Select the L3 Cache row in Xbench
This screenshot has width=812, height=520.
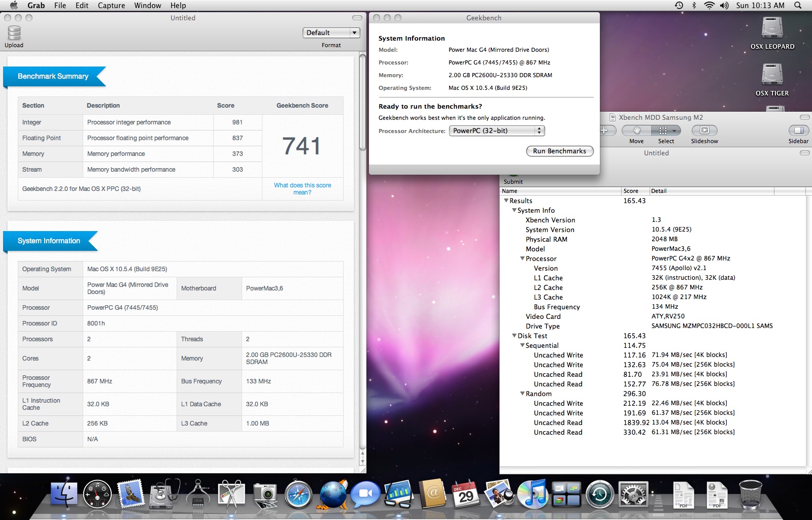(653, 297)
